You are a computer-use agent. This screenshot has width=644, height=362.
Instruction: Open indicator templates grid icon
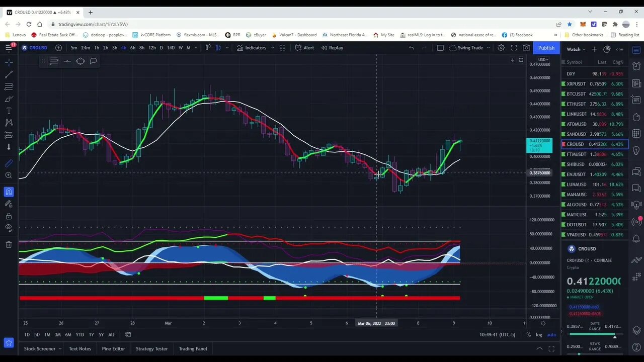pyautogui.click(x=282, y=48)
